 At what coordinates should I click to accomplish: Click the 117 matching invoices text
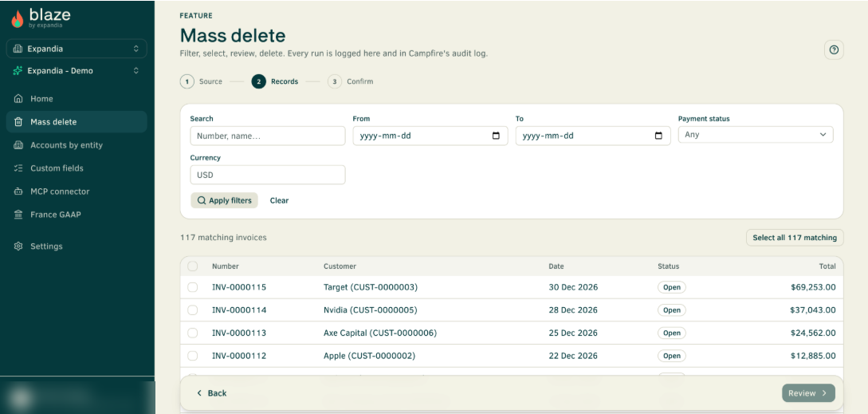coord(223,237)
